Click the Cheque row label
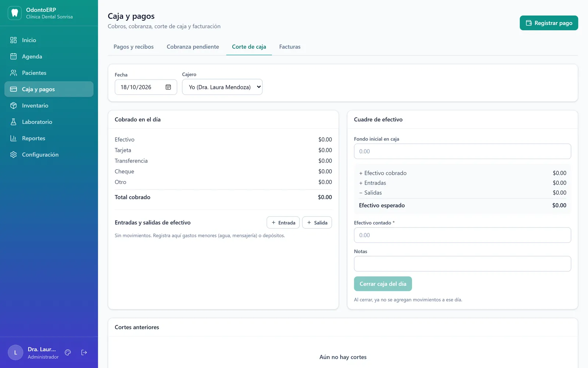Viewport: 588px width, 368px height. pyautogui.click(x=124, y=171)
